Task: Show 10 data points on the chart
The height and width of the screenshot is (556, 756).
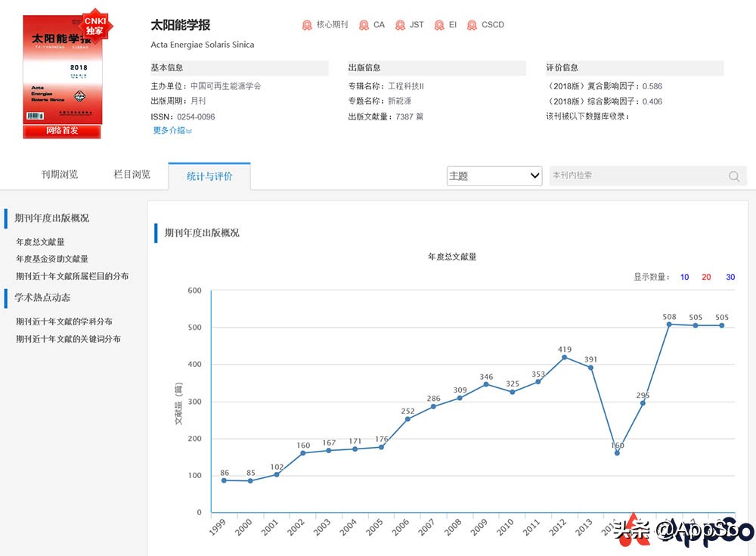Action: 684,277
